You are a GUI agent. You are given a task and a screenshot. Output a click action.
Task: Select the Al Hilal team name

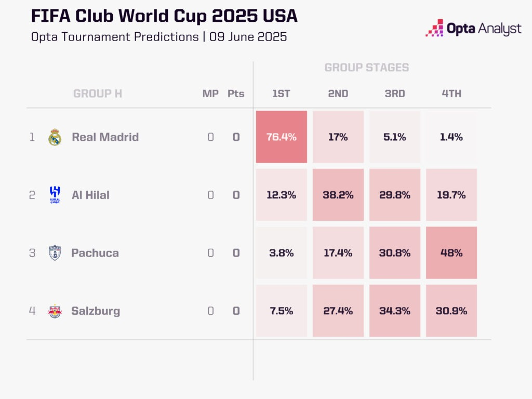pyautogui.click(x=90, y=195)
